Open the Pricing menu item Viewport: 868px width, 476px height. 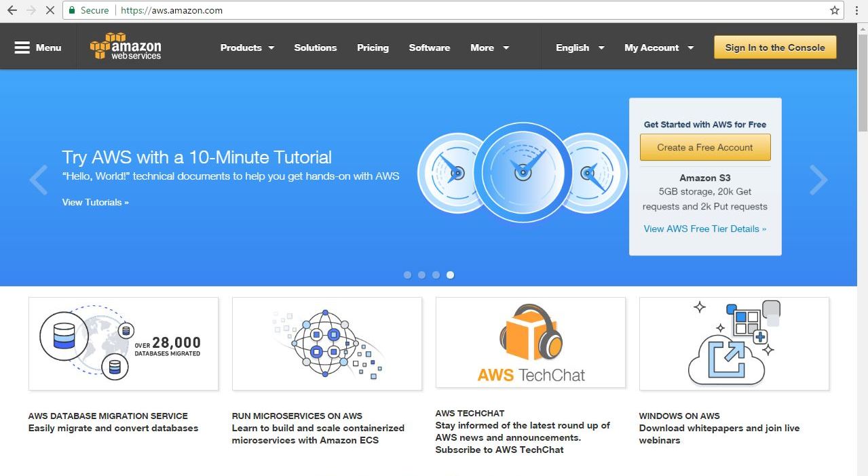[x=373, y=47]
